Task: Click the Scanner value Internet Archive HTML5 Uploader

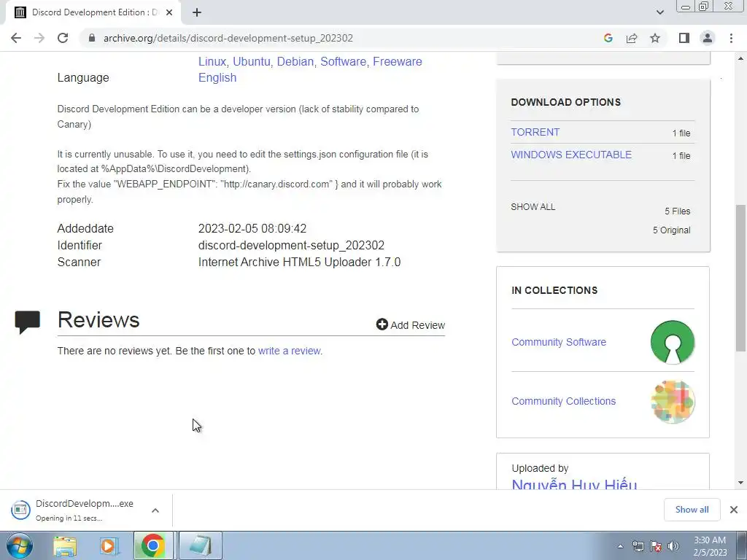Action: coord(299,262)
